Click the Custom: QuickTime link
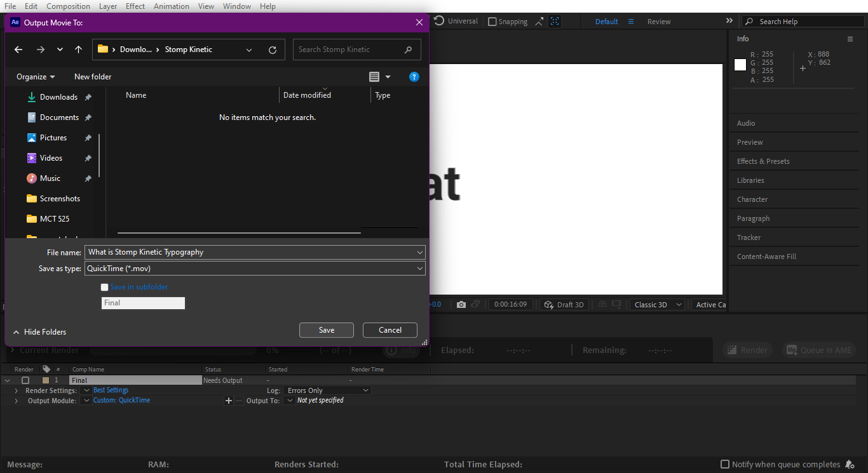 (121, 401)
